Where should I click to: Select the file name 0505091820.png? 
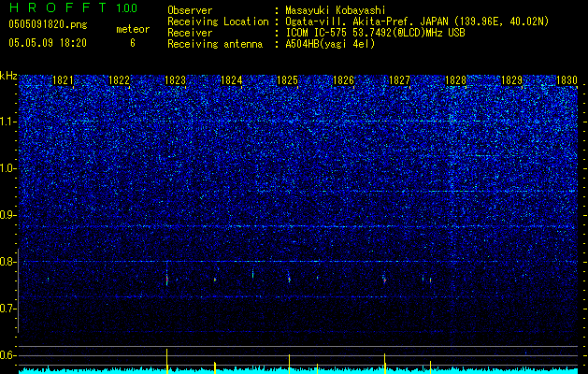(48, 24)
